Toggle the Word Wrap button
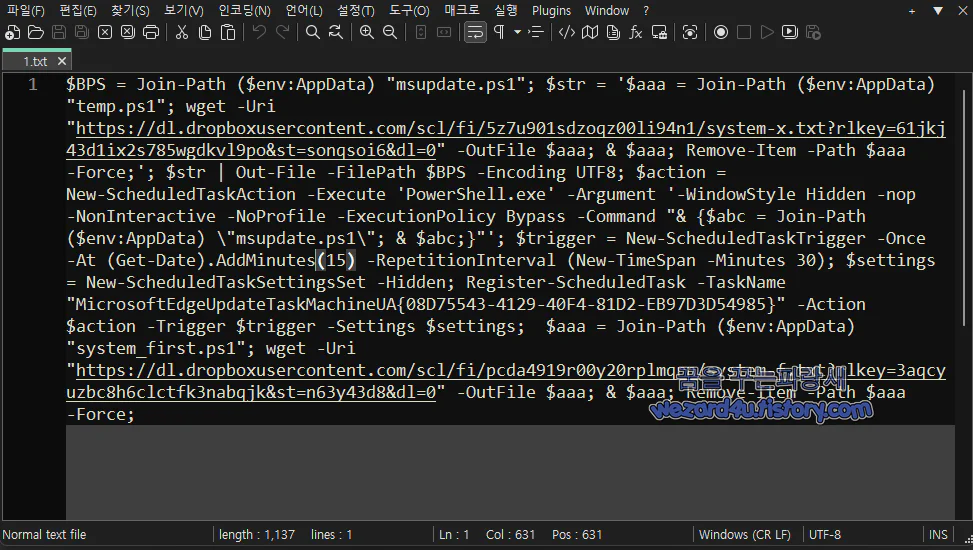This screenshot has height=550, width=973. click(475, 32)
